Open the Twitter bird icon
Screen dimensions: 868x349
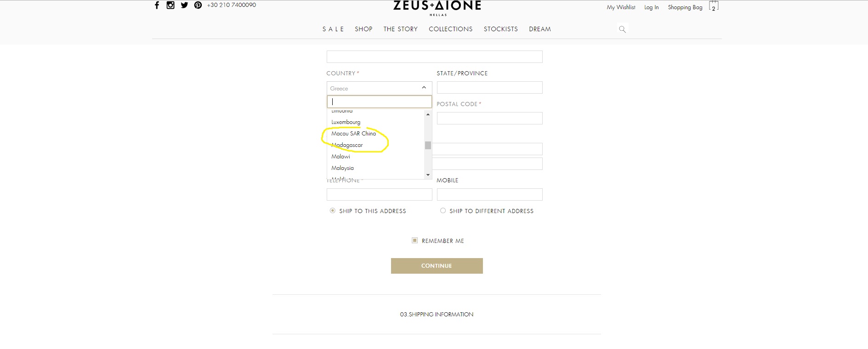tap(184, 6)
